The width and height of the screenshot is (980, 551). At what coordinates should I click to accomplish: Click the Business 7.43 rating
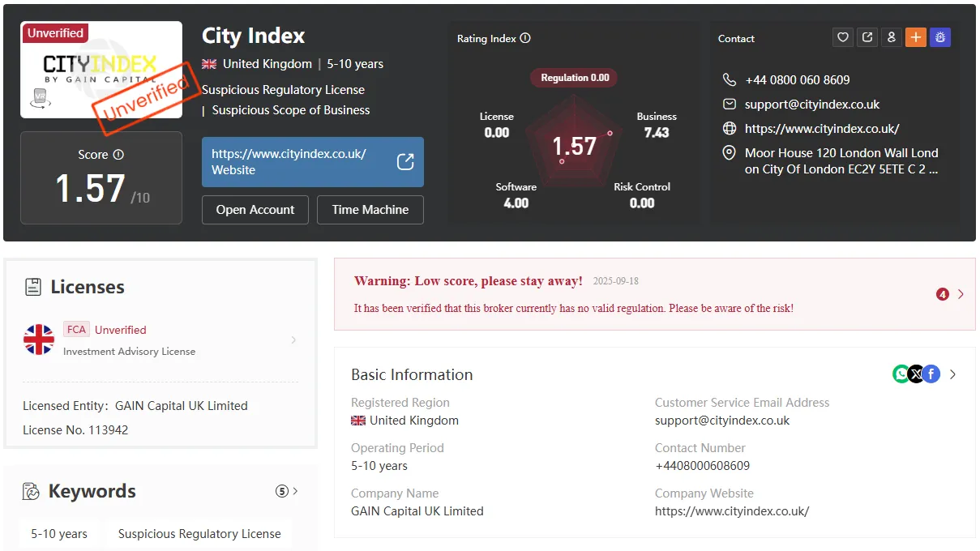coord(657,125)
